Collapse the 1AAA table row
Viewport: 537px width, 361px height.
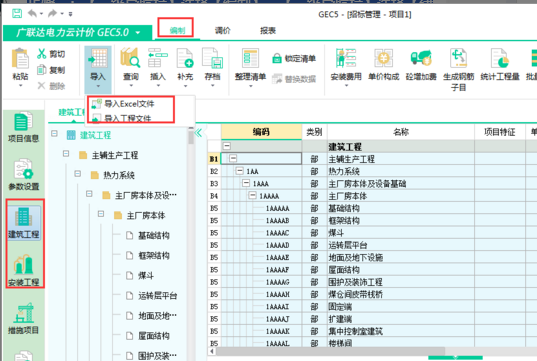pyautogui.click(x=246, y=183)
